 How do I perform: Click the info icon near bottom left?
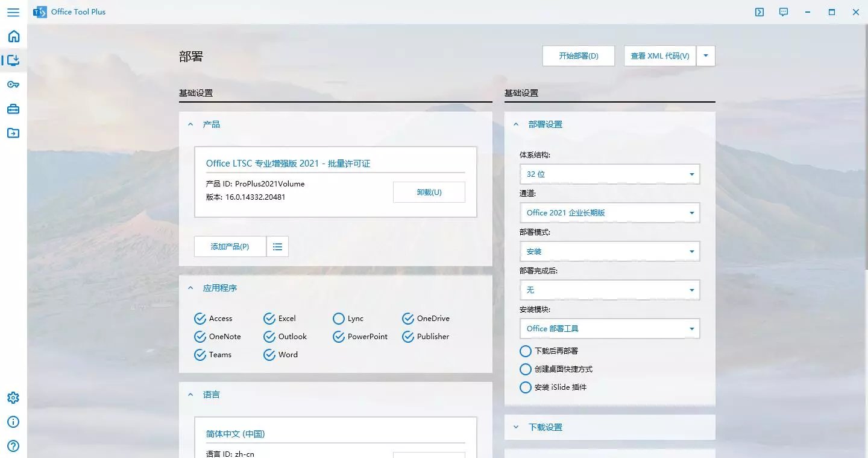point(13,422)
